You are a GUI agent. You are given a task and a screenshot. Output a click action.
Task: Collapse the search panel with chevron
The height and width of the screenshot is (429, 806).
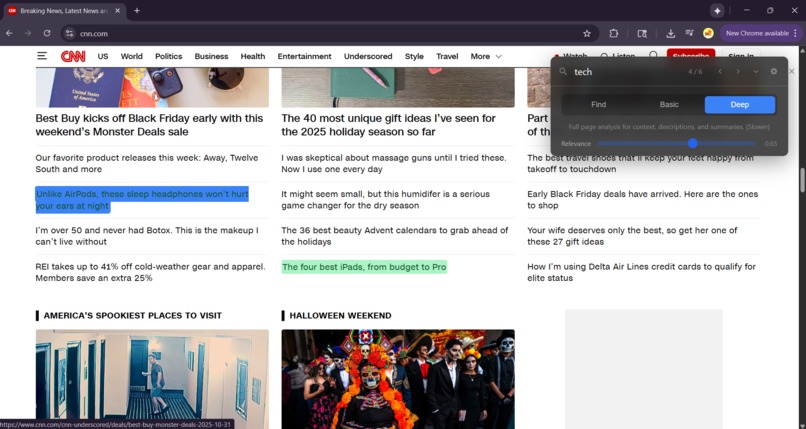[756, 71]
